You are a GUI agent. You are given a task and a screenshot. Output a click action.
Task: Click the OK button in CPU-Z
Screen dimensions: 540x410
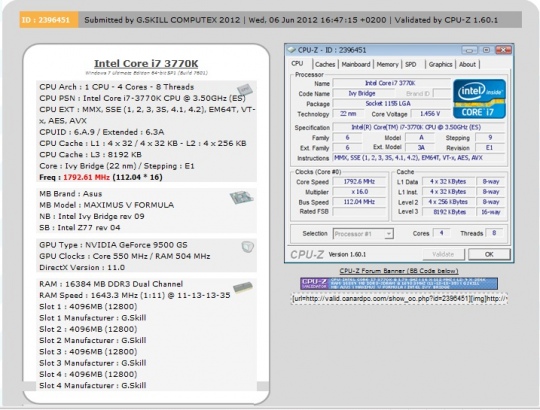[x=489, y=254]
